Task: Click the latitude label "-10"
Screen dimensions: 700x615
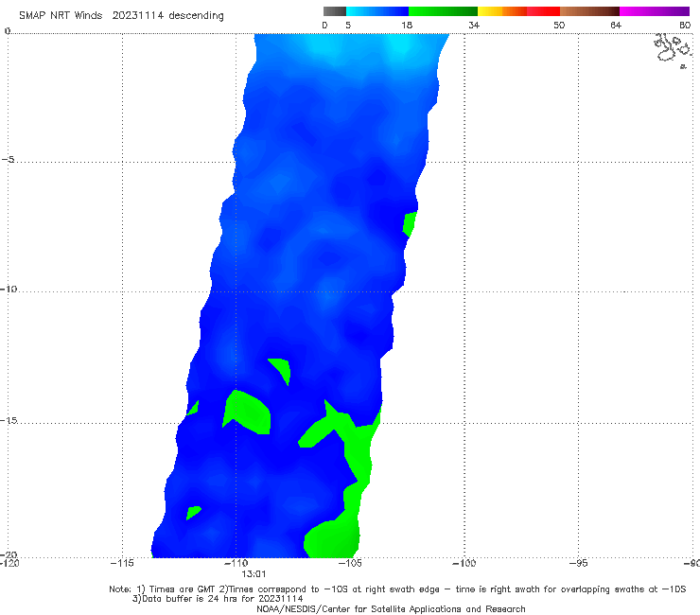Action: (9, 289)
